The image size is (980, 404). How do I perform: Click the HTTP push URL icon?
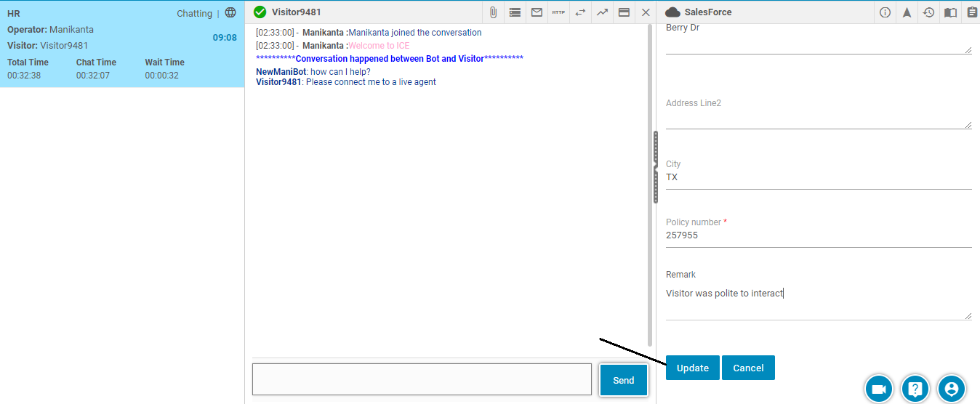pyautogui.click(x=558, y=12)
